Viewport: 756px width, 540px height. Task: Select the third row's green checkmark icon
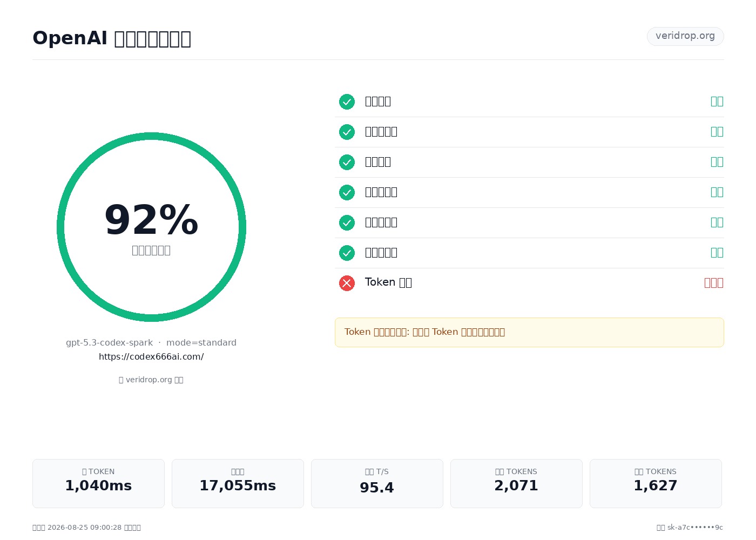(x=347, y=162)
